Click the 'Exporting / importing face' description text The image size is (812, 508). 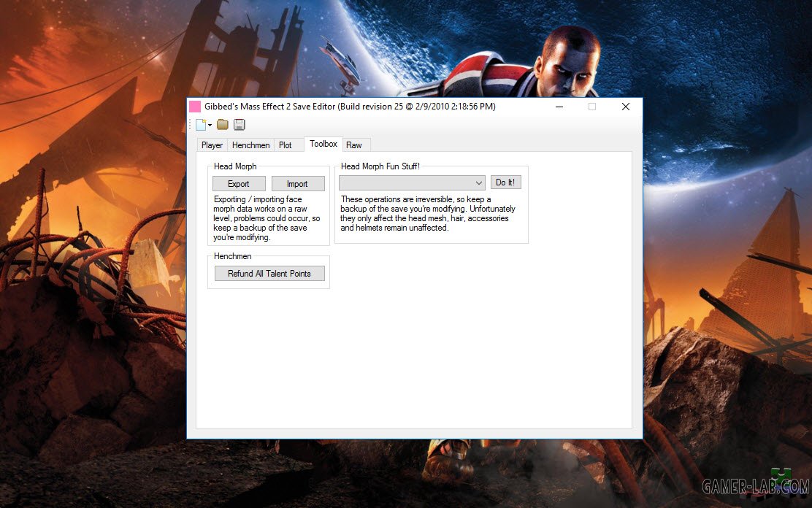coord(267,218)
